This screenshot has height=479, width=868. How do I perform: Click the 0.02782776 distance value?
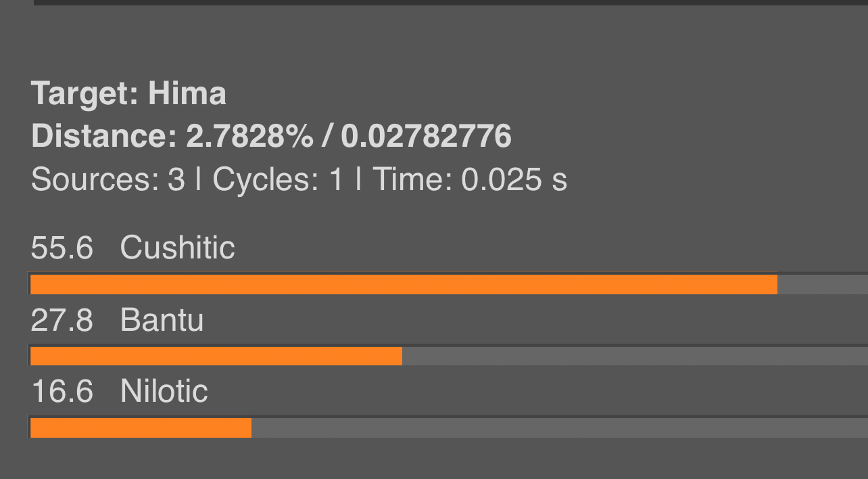tap(426, 137)
